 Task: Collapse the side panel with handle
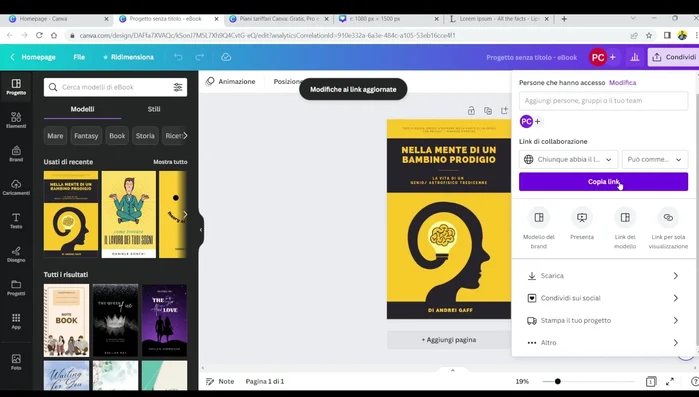tap(201, 230)
